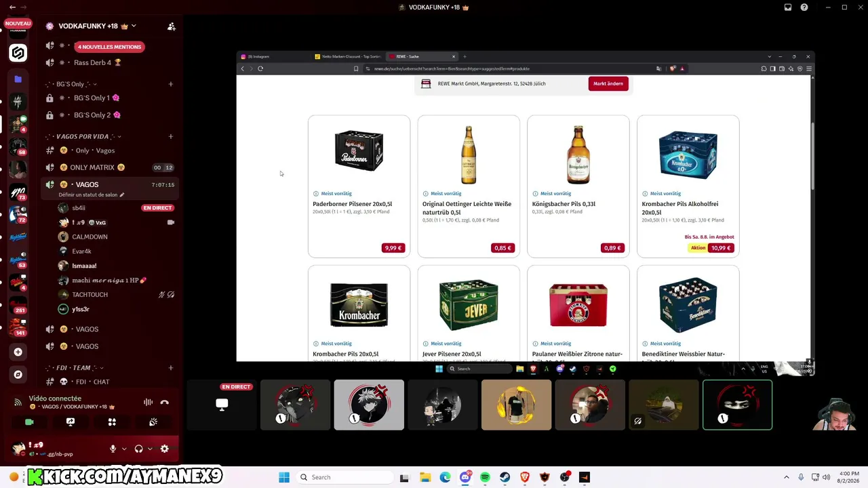Open Discover servers compass icon
The image size is (868, 488).
[x=18, y=374]
